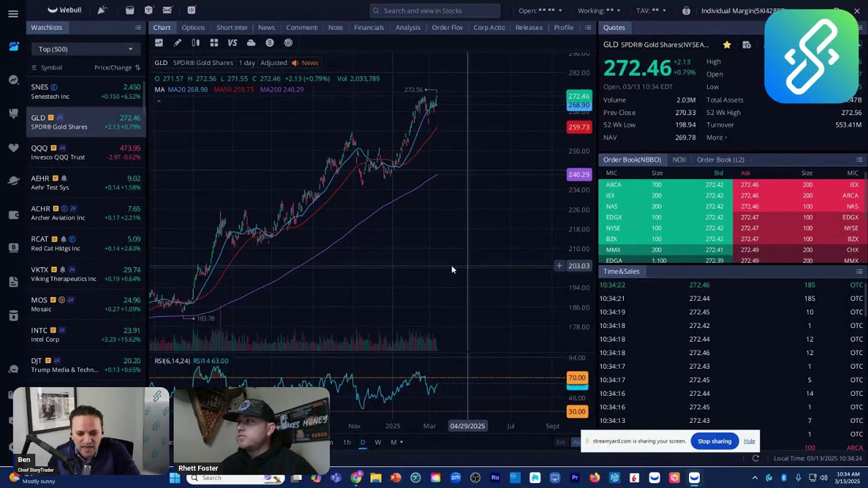Open the TAV dropdown in top bar
The height and width of the screenshot is (488, 868).
[x=651, y=11]
